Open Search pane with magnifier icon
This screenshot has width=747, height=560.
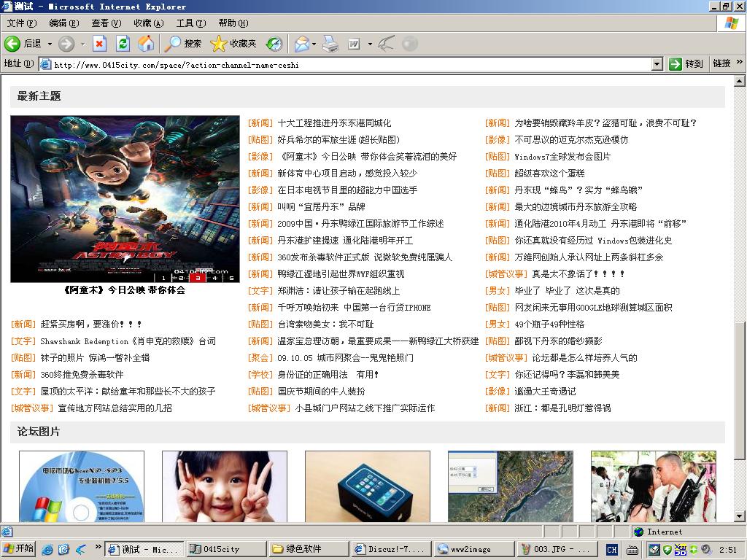click(x=172, y=44)
